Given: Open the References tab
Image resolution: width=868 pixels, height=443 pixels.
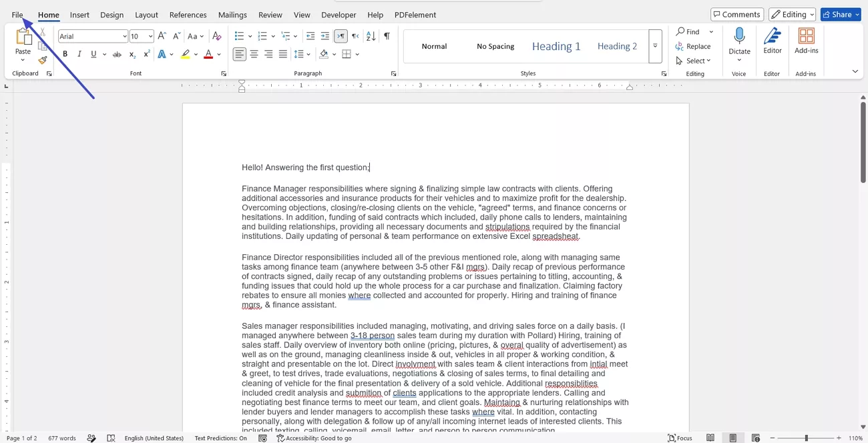Looking at the screenshot, I should click(x=188, y=15).
